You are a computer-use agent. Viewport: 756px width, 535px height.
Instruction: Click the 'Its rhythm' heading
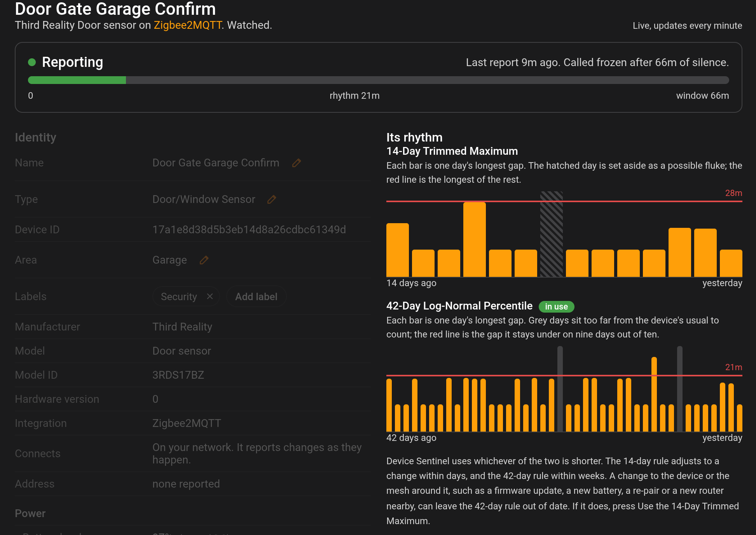pos(414,138)
